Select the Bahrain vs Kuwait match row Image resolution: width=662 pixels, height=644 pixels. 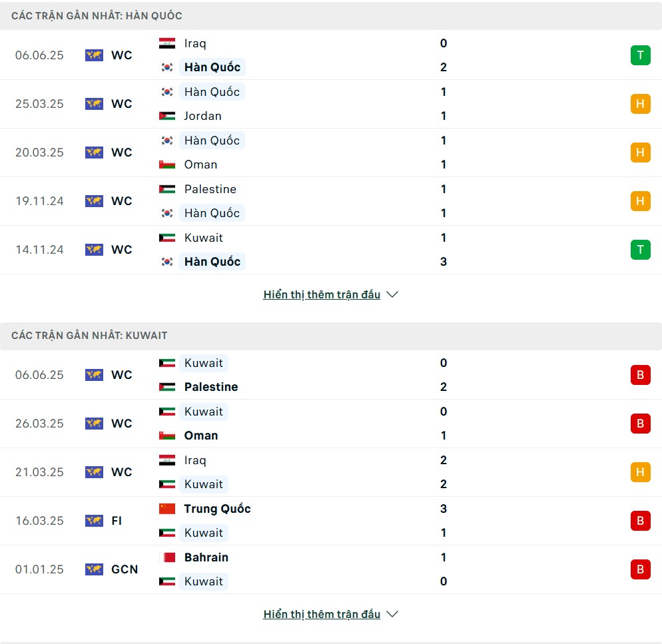[x=331, y=569]
